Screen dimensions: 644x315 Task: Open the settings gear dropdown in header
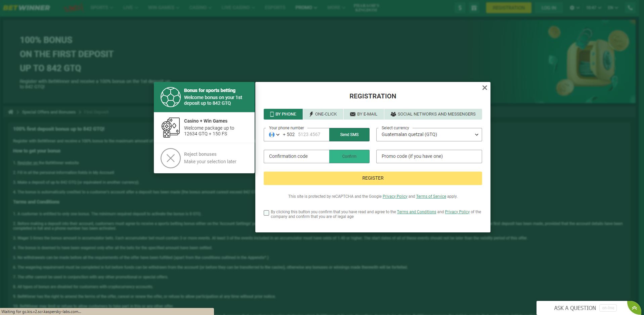click(574, 8)
